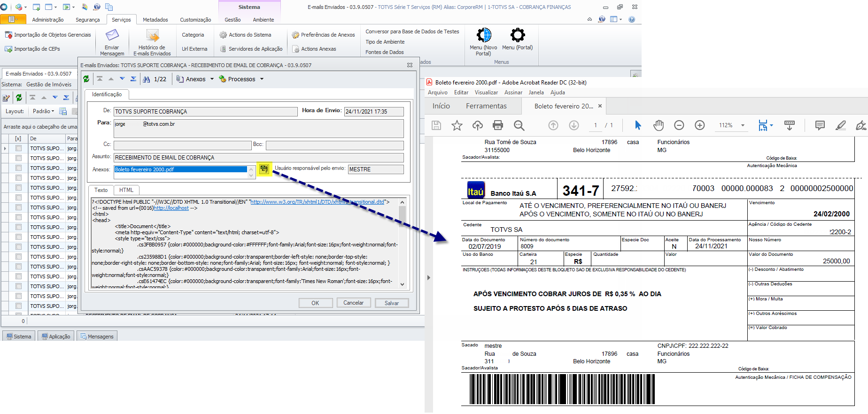868x414 pixels.
Task: Zoom out the PDF with minus icon
Action: [679, 125]
